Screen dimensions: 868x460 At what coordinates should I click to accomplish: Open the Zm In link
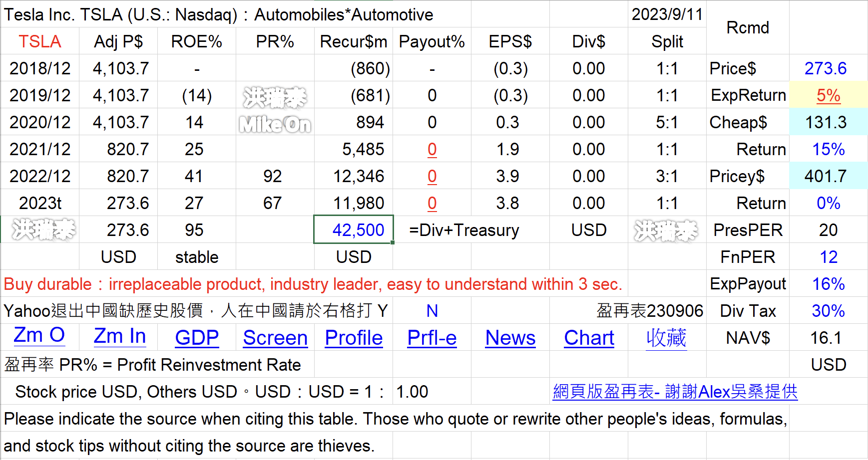pos(120,337)
